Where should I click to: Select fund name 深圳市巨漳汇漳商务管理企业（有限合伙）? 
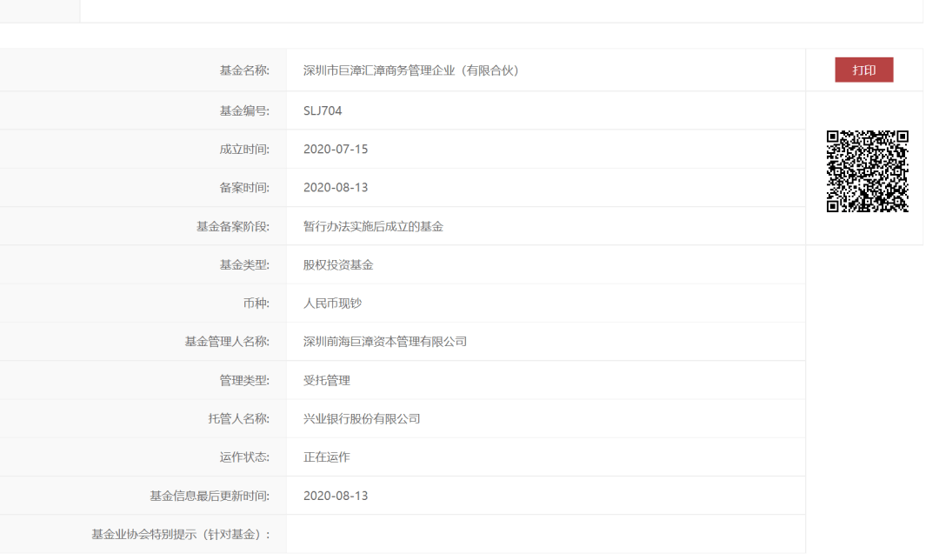coord(411,70)
